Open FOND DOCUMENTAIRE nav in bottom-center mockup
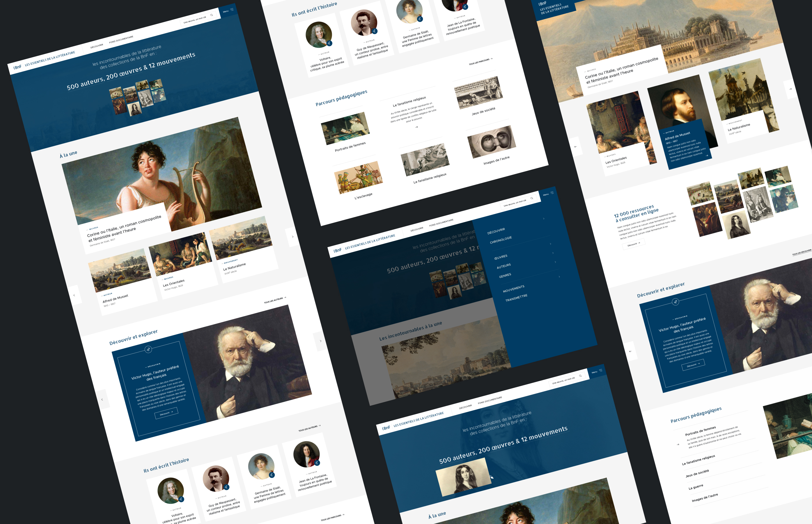Screen dimensions: 812x524 pyautogui.click(x=490, y=400)
